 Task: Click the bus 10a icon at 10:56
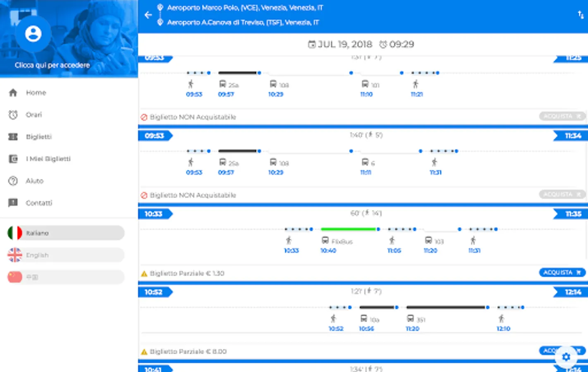(364, 319)
